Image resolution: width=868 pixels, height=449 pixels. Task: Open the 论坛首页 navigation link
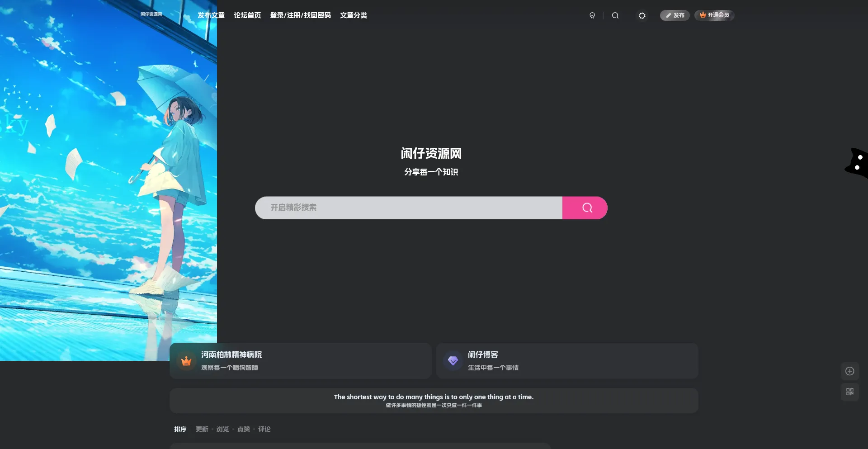tap(247, 15)
